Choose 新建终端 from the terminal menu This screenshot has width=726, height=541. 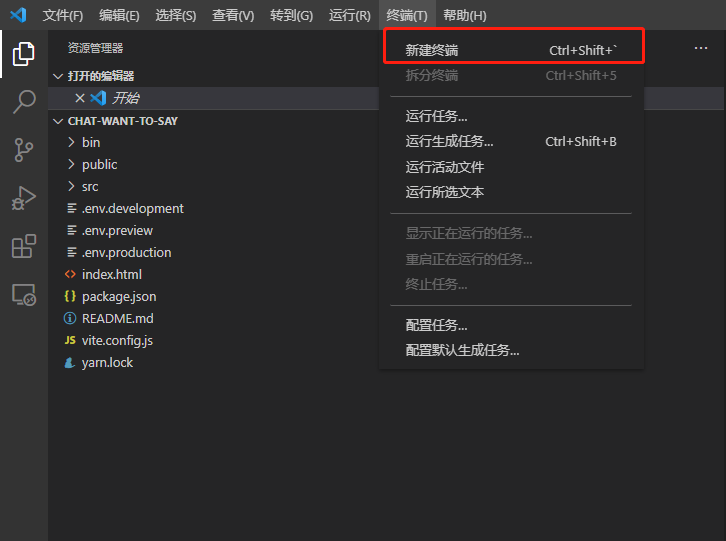click(x=511, y=50)
